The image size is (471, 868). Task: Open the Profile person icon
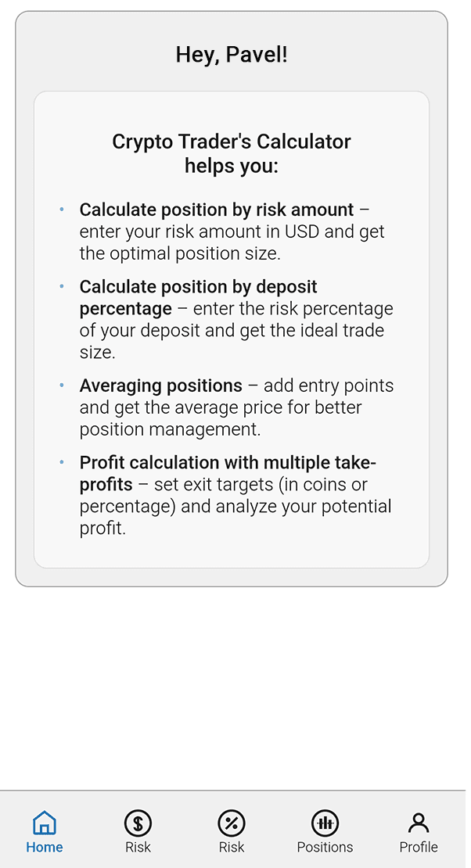click(419, 822)
